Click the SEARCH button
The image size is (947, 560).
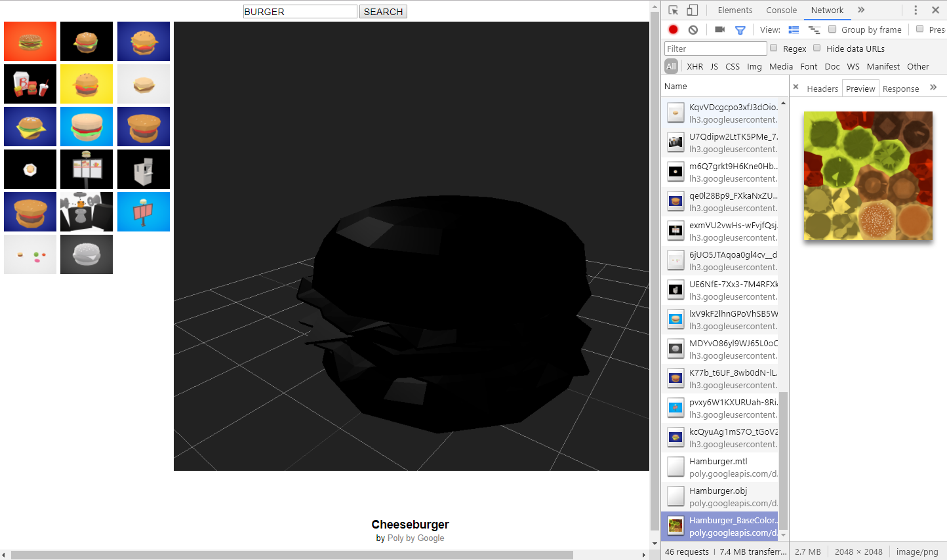point(383,11)
